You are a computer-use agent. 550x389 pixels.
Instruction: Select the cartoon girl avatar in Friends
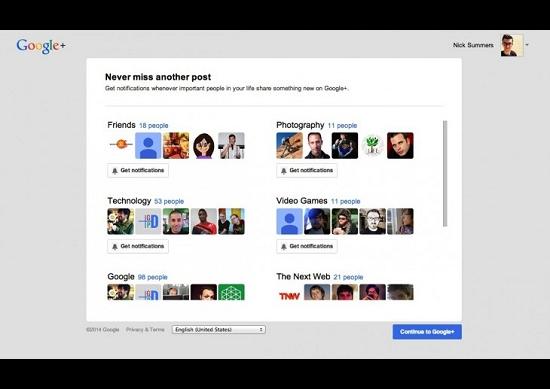click(x=204, y=145)
